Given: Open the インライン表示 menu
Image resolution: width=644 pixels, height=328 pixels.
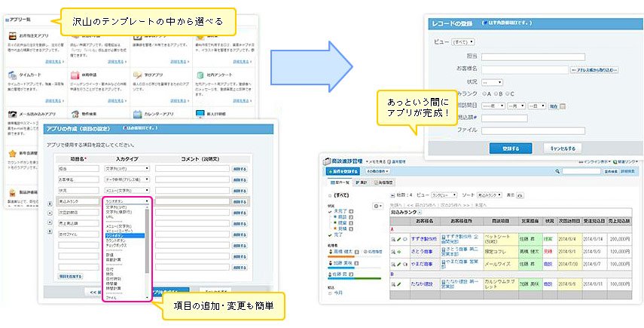Looking at the screenshot, I should [x=596, y=161].
